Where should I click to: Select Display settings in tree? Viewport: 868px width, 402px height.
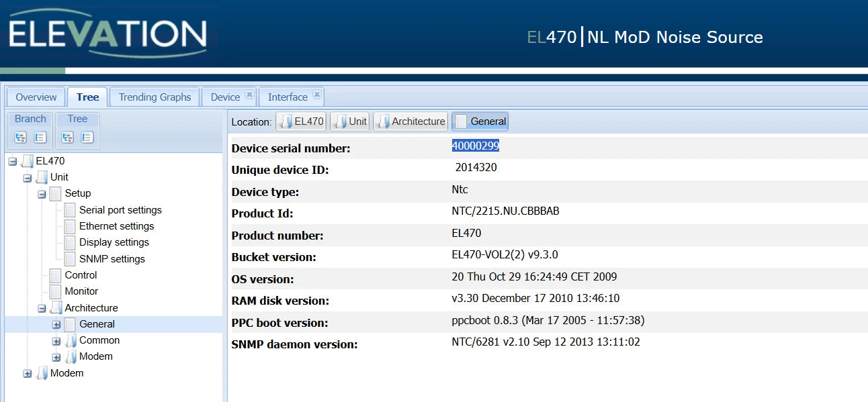tap(114, 242)
